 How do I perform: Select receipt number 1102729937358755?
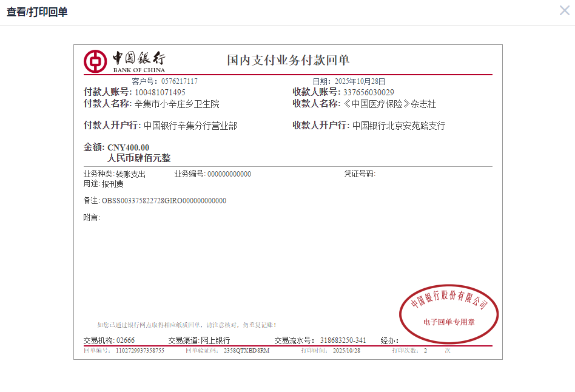pyautogui.click(x=140, y=351)
